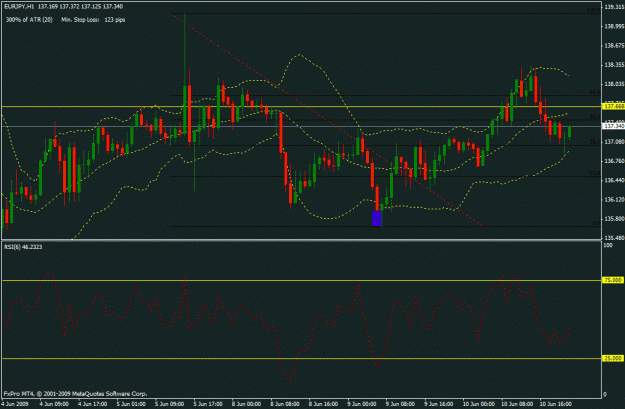Click the 'Min. Stop Loss: 123 pips' label
Screen dimensions: 625x409
coord(93,20)
